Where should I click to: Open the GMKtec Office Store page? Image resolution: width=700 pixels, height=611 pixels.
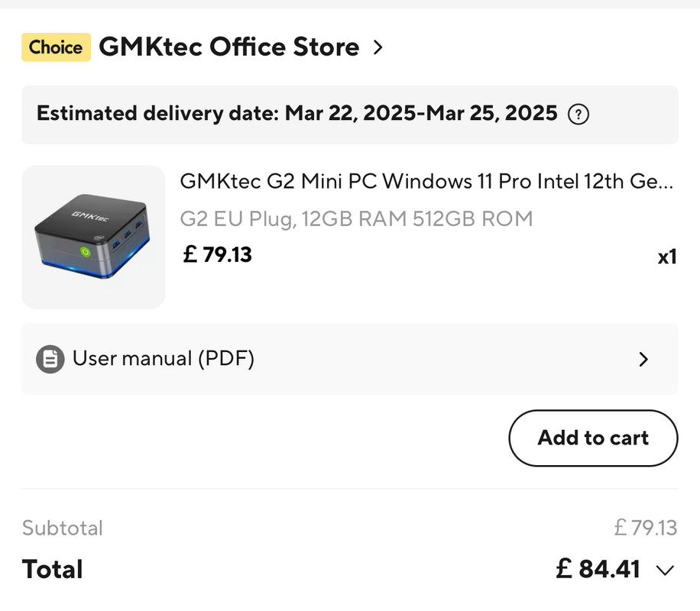pos(229,47)
